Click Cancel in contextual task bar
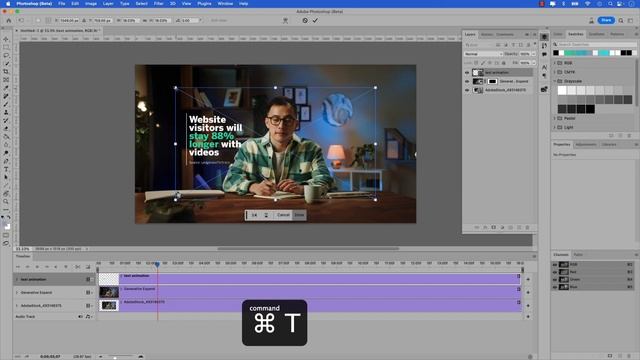Viewport: 640px width, 360px height. (x=283, y=215)
